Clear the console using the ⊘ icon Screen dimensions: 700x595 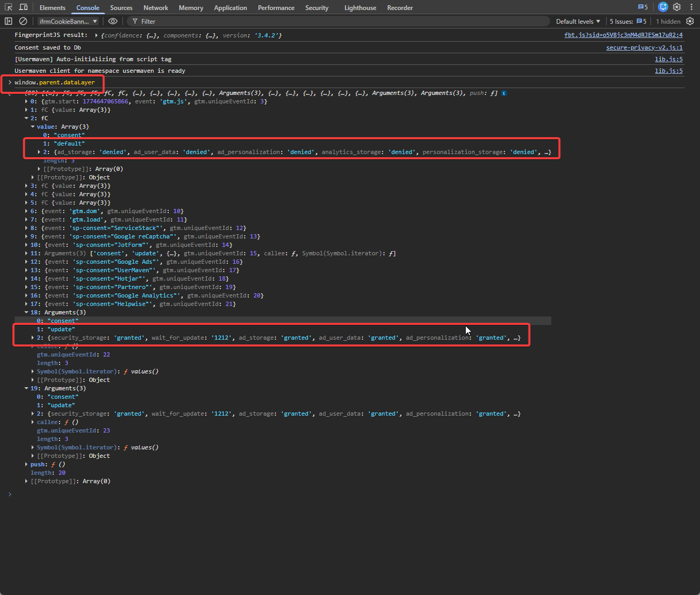tap(23, 21)
